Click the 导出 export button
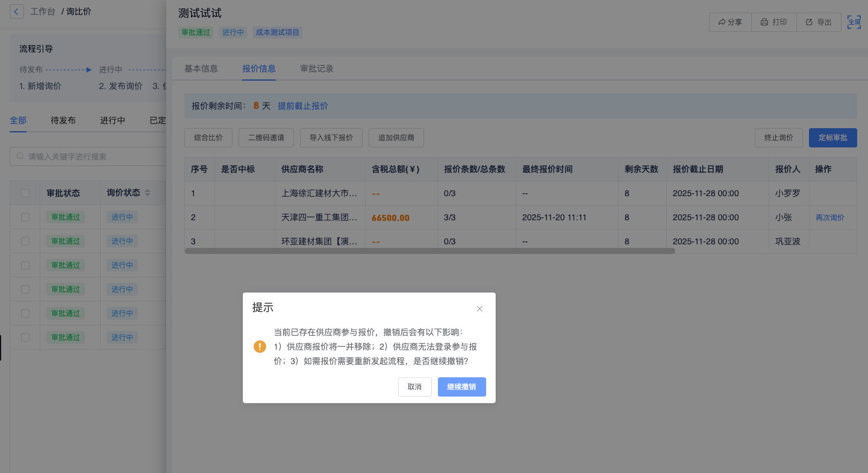Image resolution: width=868 pixels, height=473 pixels. coord(819,22)
